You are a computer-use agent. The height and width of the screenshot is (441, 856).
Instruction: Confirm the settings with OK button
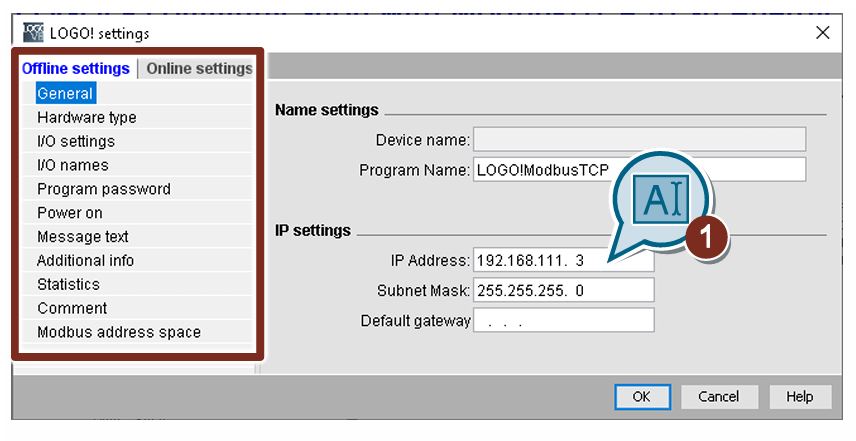point(641,397)
